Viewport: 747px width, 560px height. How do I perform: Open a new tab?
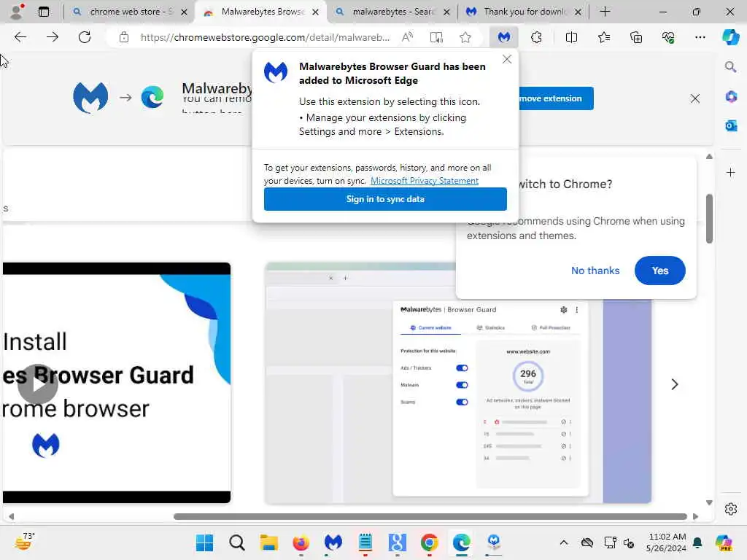point(605,12)
